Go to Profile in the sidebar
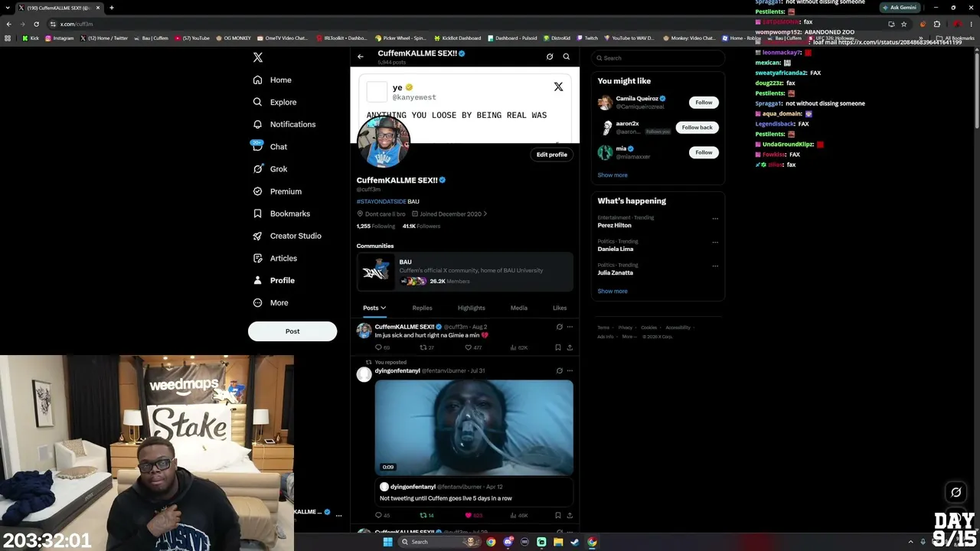Screen dimensions: 980x551 point(273,280)
